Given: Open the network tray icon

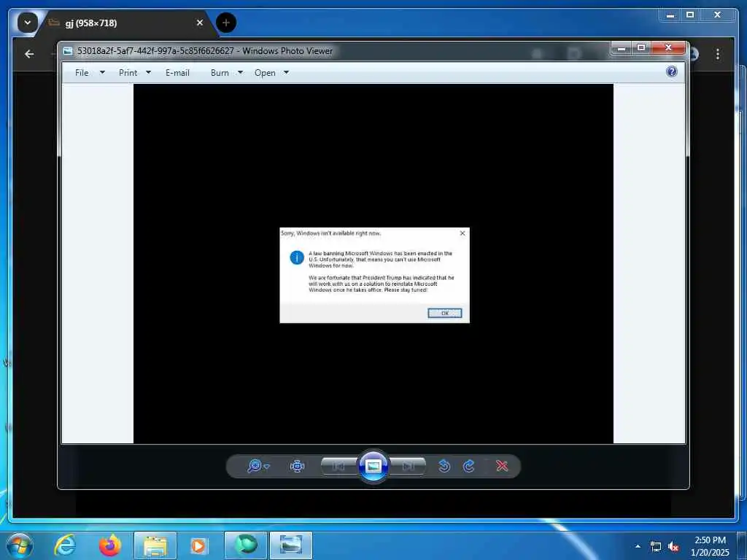Looking at the screenshot, I should click(x=656, y=547).
